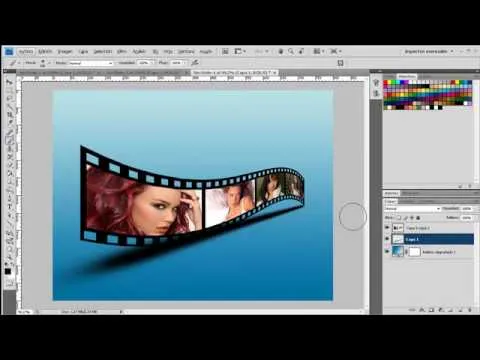Click the foreground color swatch in toolbox
Viewport: 480px width, 360px height.
8,272
